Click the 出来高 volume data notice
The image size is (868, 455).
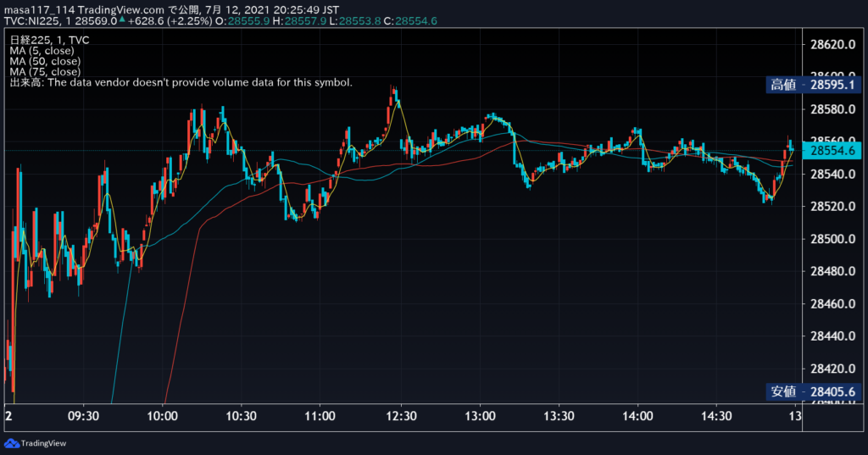181,82
